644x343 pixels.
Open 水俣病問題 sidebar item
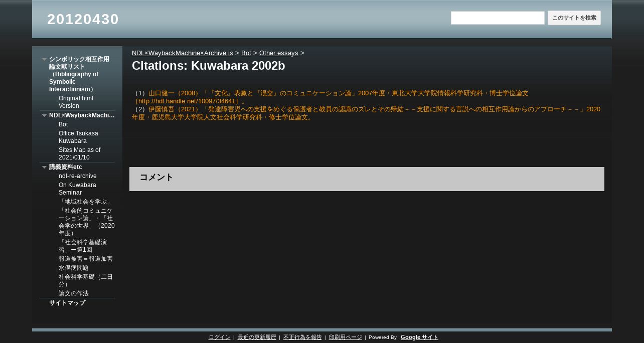pos(74,268)
